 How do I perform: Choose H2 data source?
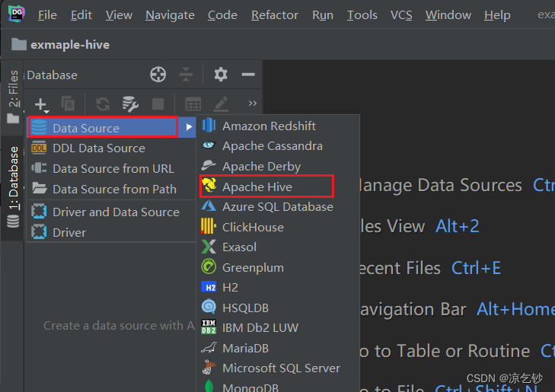278,287
